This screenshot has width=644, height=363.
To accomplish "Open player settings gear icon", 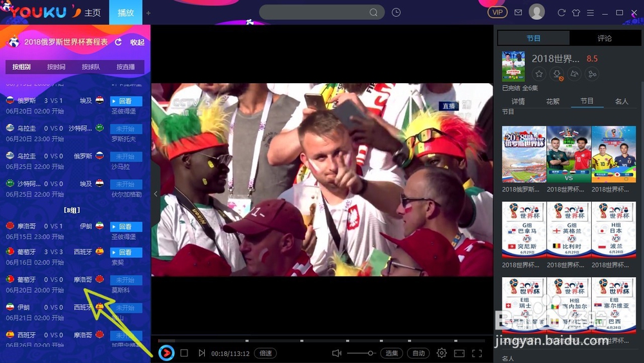I will pos(442,353).
